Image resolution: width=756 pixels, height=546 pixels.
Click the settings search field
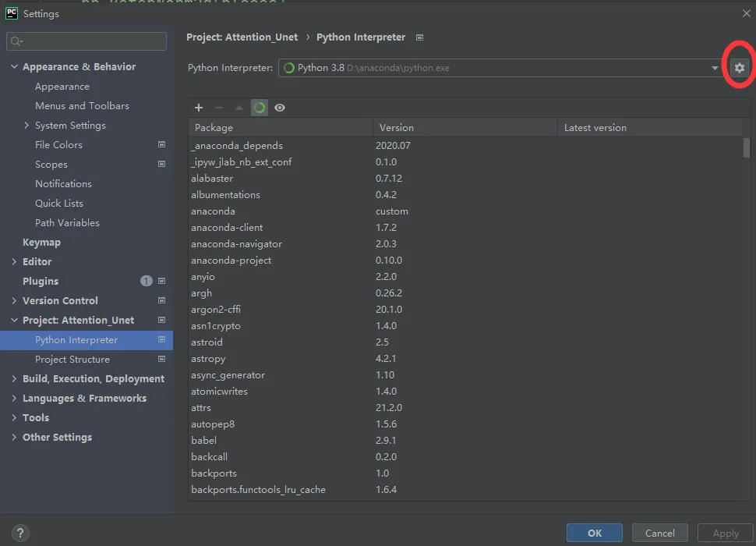tap(87, 41)
